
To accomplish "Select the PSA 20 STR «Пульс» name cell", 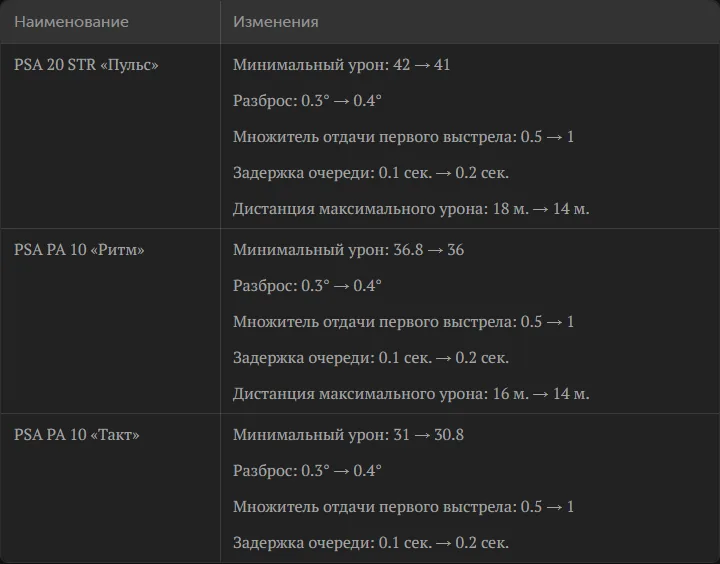I will click(86, 65).
